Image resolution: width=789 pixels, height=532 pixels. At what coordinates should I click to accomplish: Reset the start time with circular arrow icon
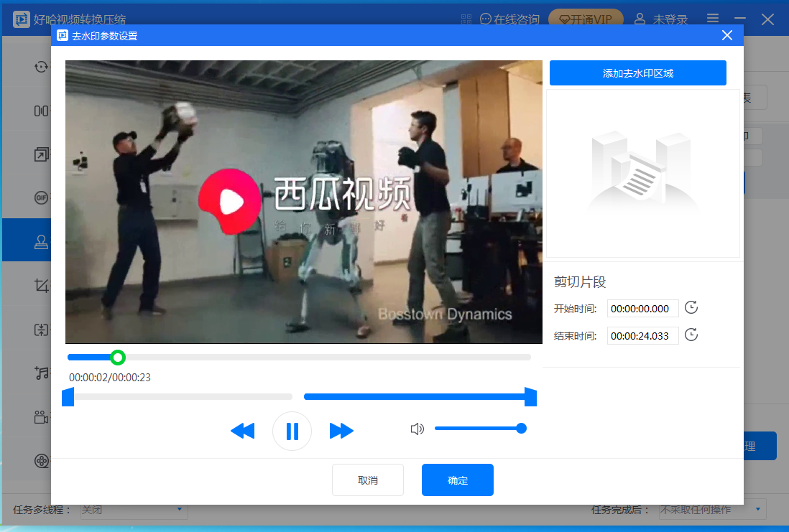coord(691,307)
